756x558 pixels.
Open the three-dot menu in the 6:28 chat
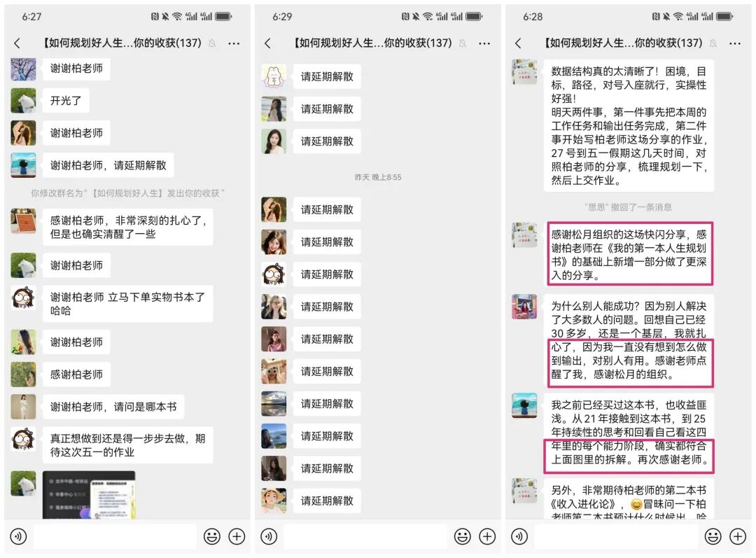click(x=735, y=43)
